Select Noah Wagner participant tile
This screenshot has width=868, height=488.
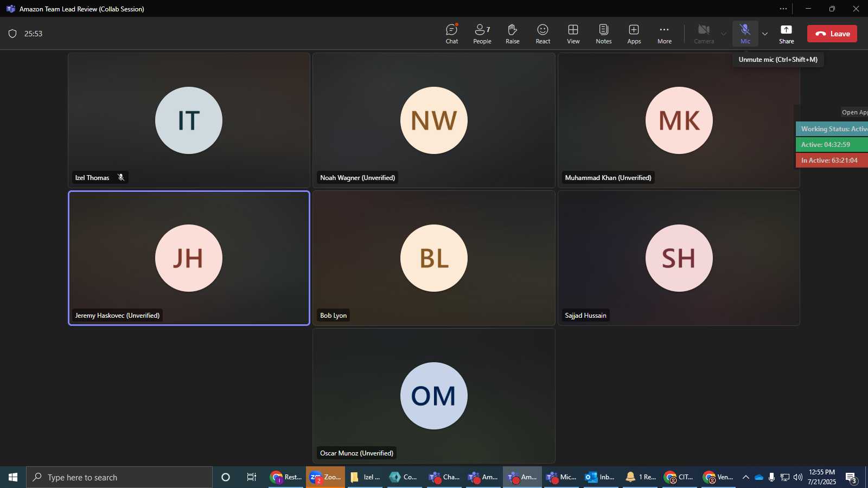[x=434, y=120]
